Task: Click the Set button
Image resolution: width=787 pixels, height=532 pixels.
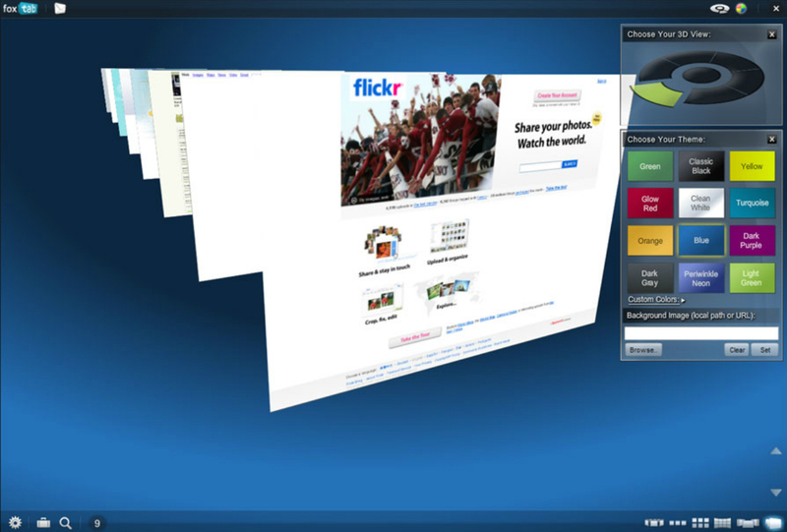Action: tap(764, 350)
